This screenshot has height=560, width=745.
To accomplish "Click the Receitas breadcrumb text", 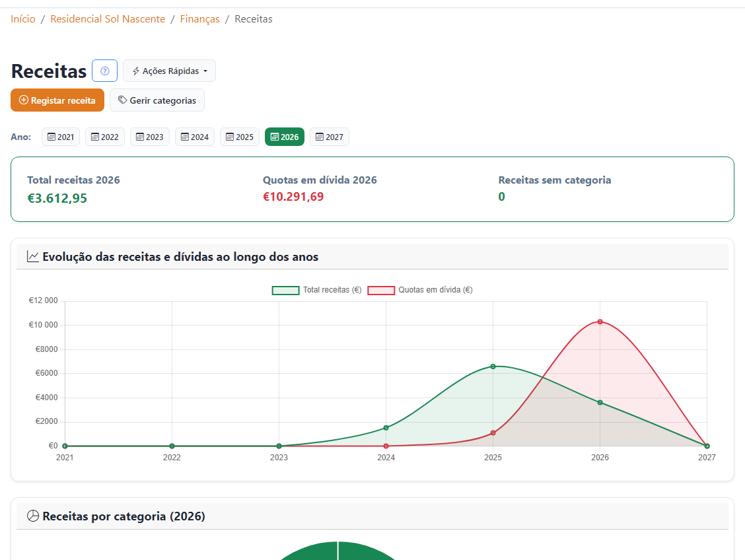I will pyautogui.click(x=254, y=19).
